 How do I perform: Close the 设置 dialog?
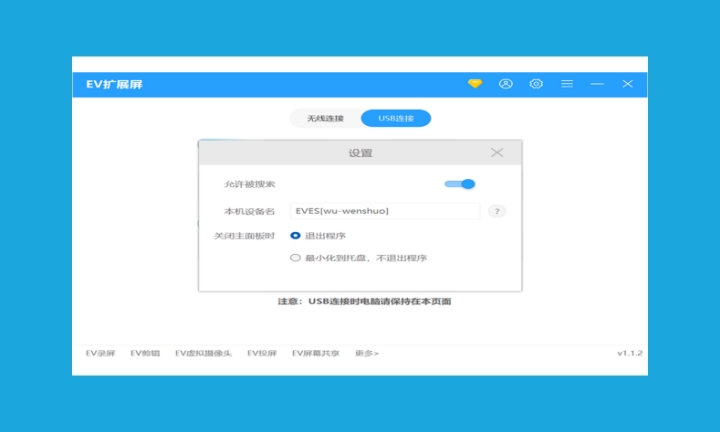497,152
